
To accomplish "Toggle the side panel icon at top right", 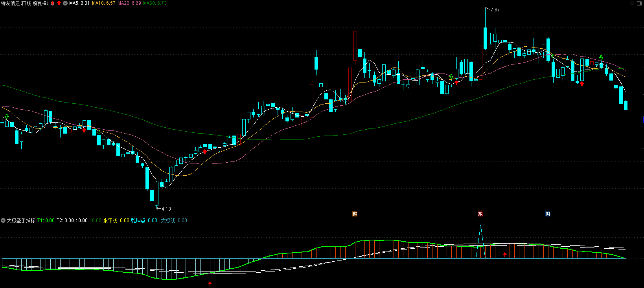I will (x=639, y=3).
